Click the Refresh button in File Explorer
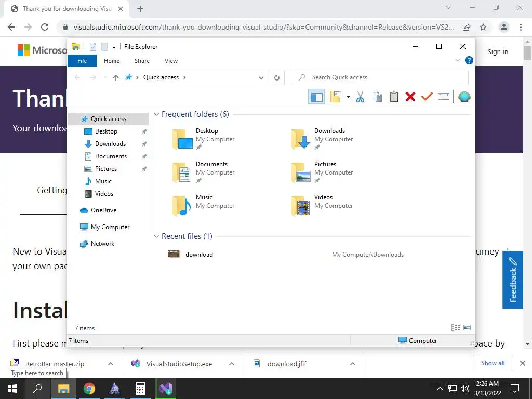Viewport: 532px width, 399px height. click(x=277, y=78)
